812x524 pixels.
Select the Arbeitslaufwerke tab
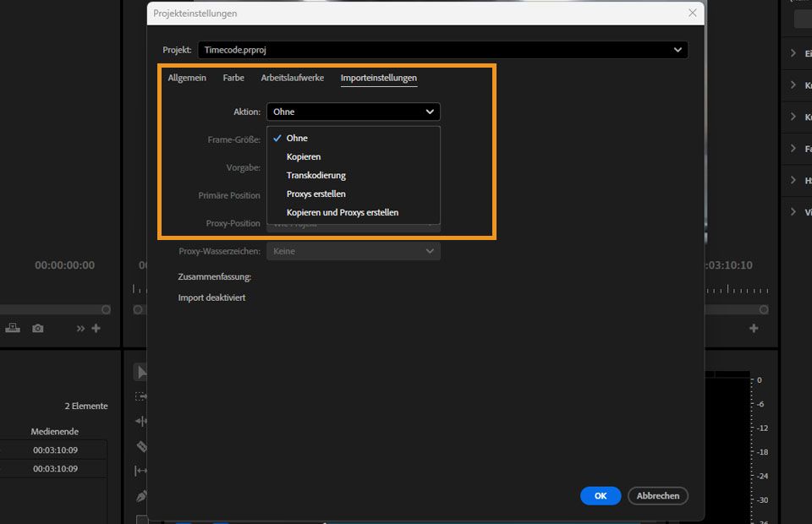[293, 78]
